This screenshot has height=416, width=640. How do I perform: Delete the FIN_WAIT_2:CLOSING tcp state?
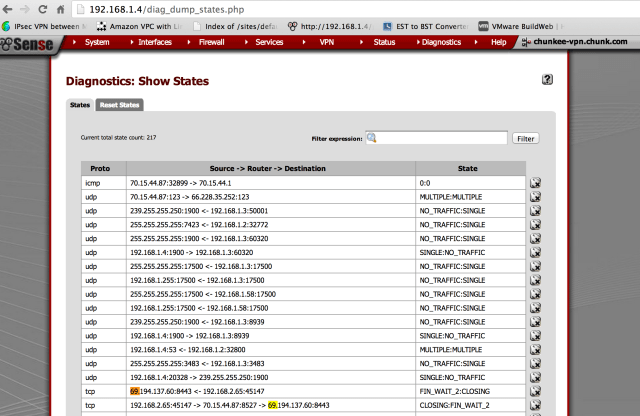tap(536, 392)
